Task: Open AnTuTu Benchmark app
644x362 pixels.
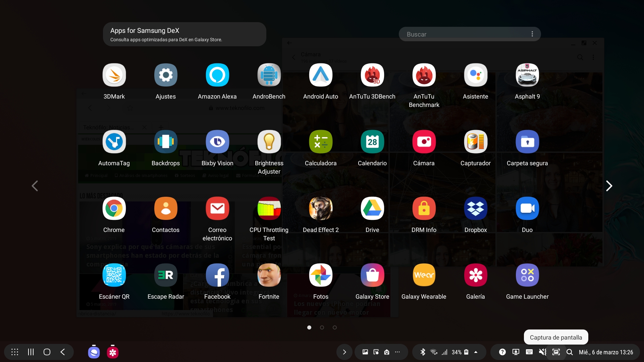Action: 424,75
